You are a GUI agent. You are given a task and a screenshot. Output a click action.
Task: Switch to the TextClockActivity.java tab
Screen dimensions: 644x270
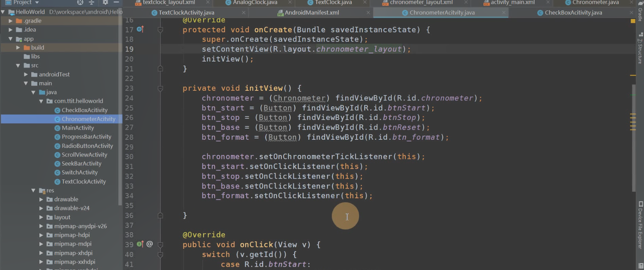tap(187, 13)
